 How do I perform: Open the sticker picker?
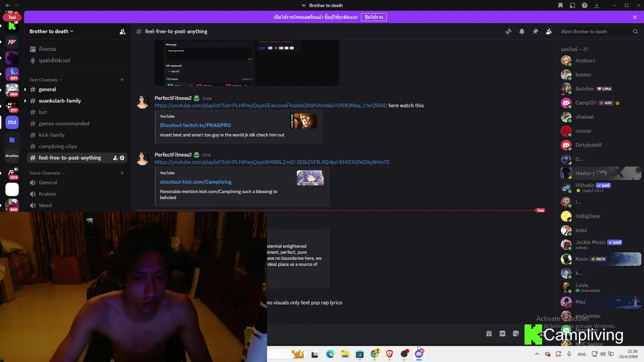pos(516,333)
